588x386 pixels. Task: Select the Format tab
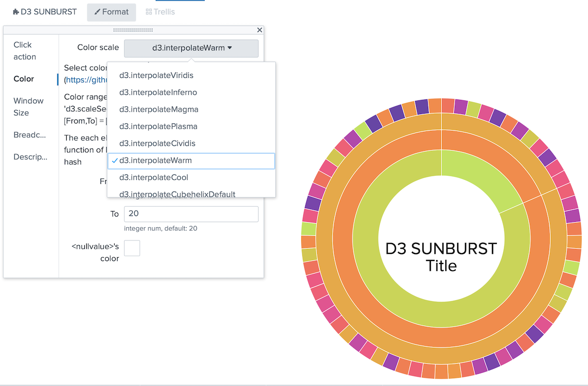[111, 12]
